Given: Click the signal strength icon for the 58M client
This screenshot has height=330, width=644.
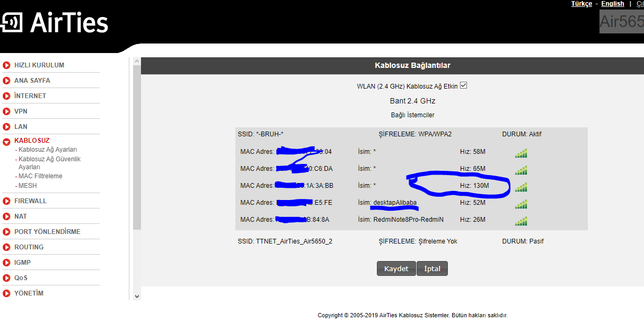Looking at the screenshot, I should (521, 153).
